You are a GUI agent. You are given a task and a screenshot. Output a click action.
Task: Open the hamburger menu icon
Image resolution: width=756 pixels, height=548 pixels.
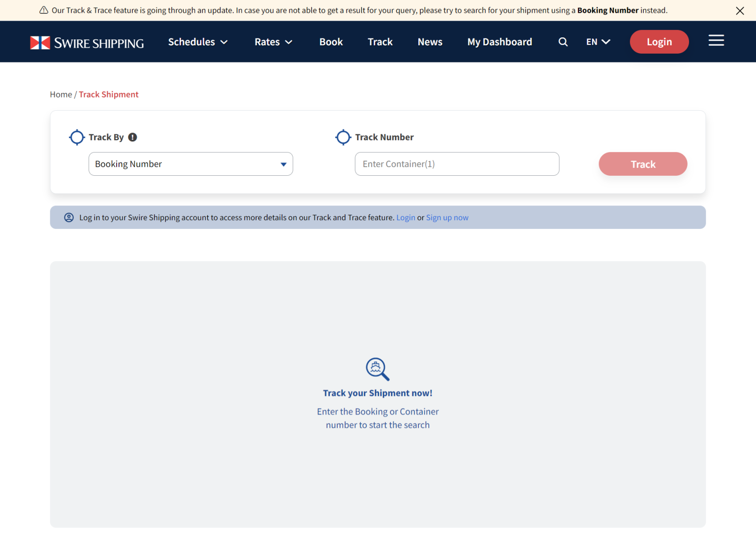(716, 41)
